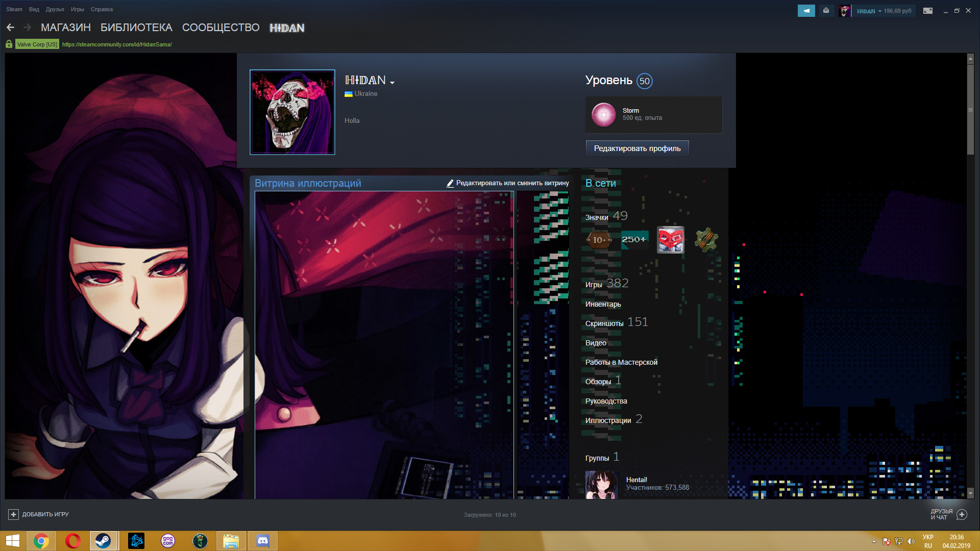Screen dimensions: 980x551
Task: Click the pencil icon beside showcase edit
Action: pos(450,183)
